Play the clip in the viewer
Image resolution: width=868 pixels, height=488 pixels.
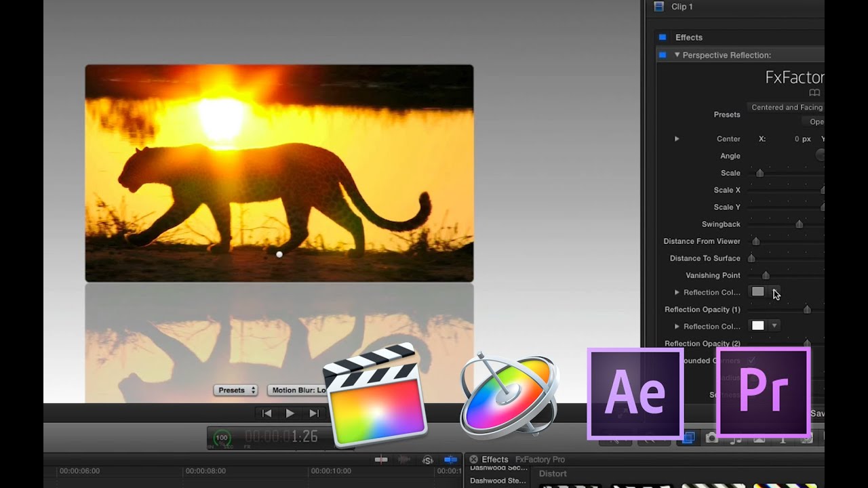(x=290, y=413)
